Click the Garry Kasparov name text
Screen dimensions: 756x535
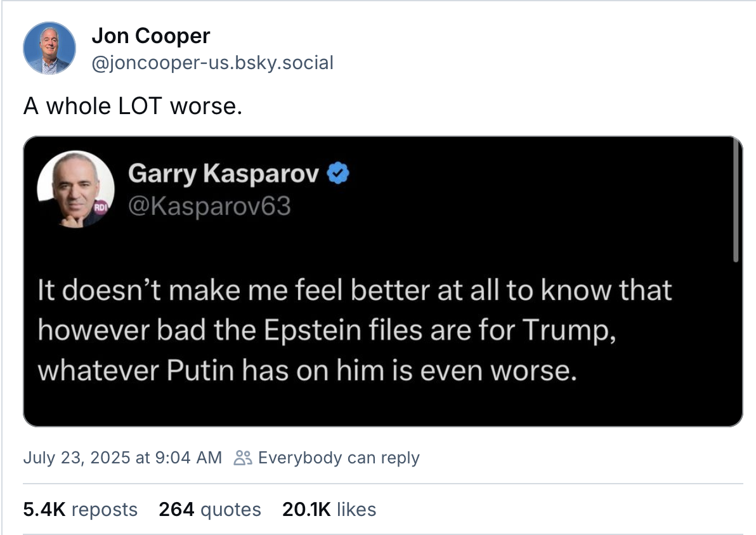[x=223, y=174]
